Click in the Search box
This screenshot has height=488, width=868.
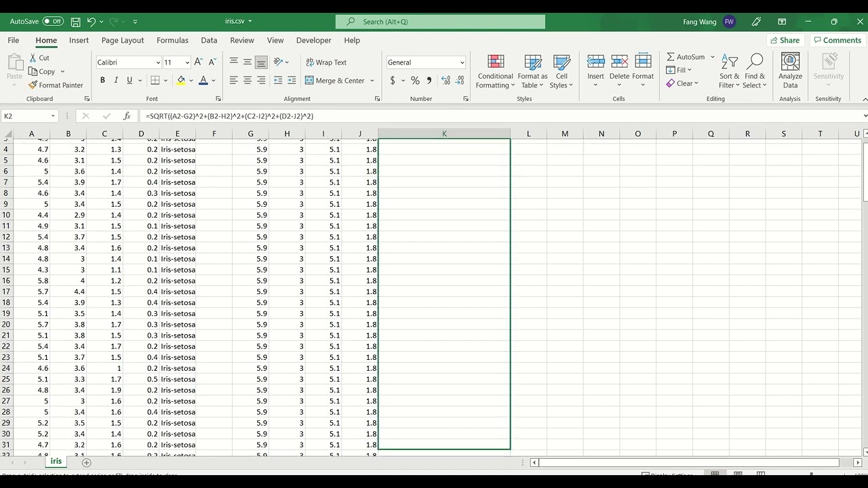[440, 22]
